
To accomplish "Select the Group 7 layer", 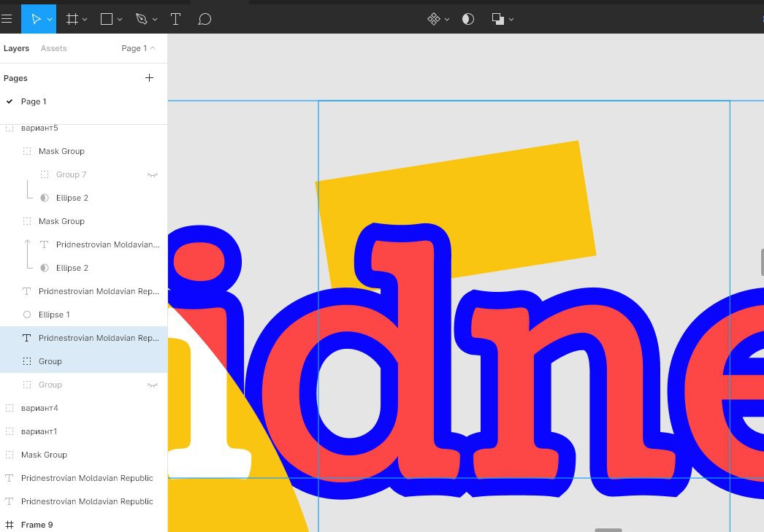I will tap(71, 174).
